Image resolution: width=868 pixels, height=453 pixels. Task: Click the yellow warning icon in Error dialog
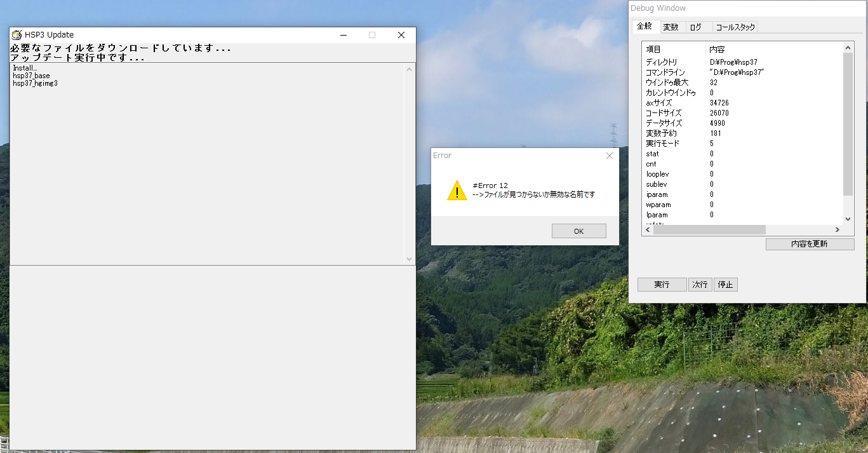(x=457, y=190)
